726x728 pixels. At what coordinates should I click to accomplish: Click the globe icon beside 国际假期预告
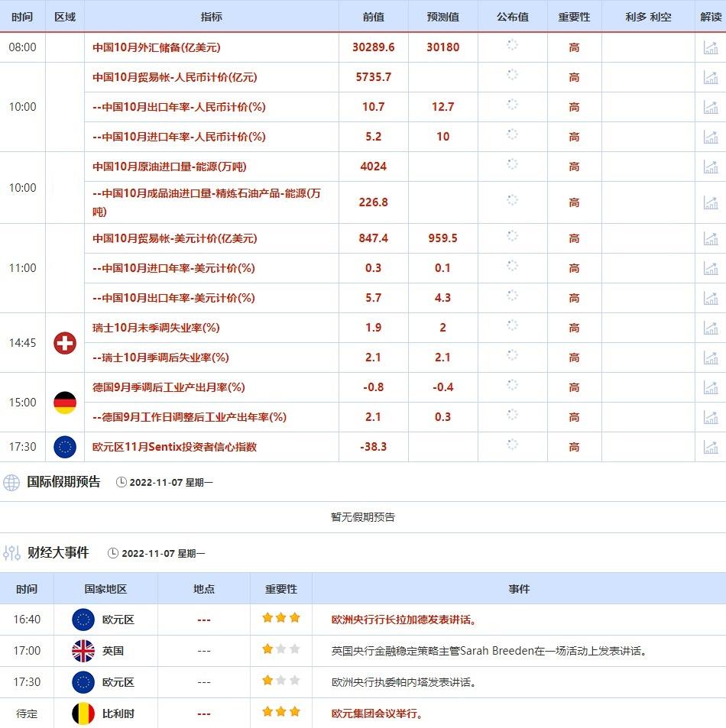(x=11, y=482)
